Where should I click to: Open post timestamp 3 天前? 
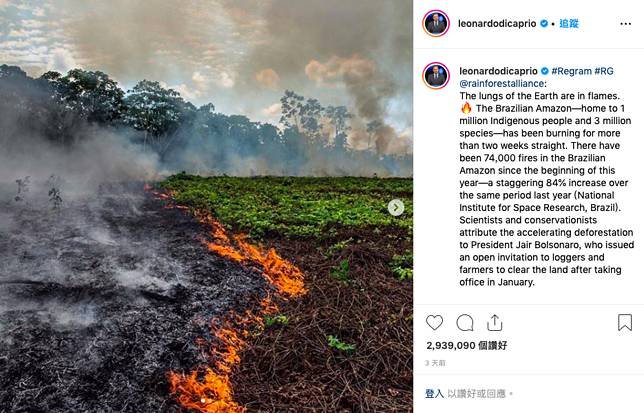coord(435,363)
